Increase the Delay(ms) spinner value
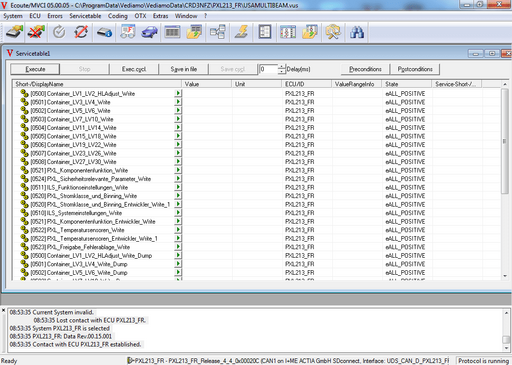512x365 pixels. (282, 67)
